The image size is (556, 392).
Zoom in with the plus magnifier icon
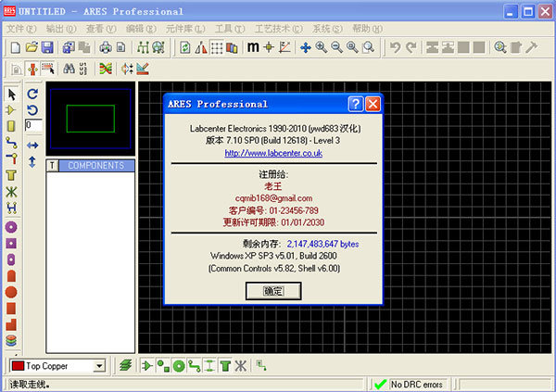click(322, 47)
